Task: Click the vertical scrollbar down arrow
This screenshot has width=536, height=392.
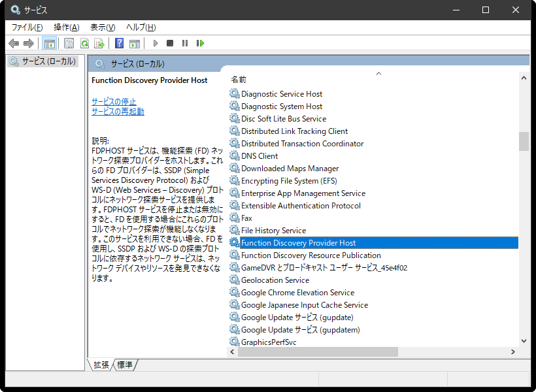Action: point(524,341)
